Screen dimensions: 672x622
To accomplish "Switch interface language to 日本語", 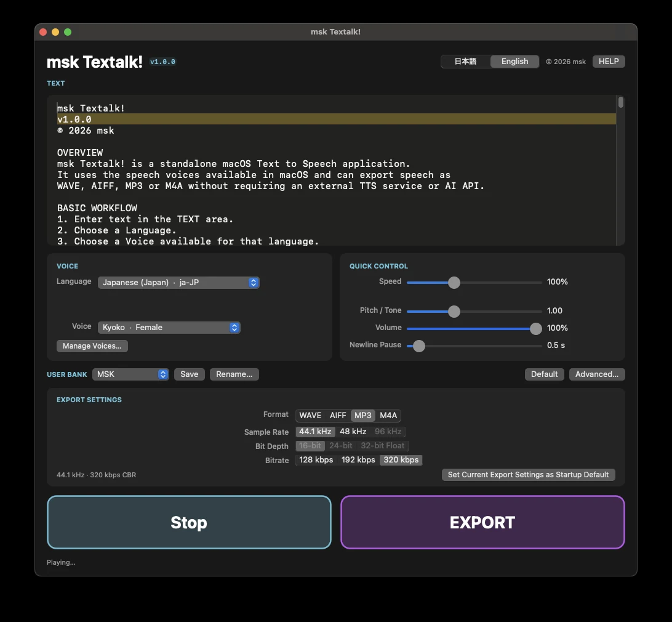I will pyautogui.click(x=465, y=62).
